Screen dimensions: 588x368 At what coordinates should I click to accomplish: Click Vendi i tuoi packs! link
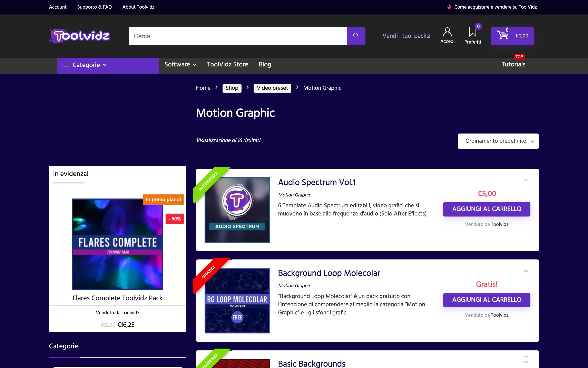(x=406, y=36)
